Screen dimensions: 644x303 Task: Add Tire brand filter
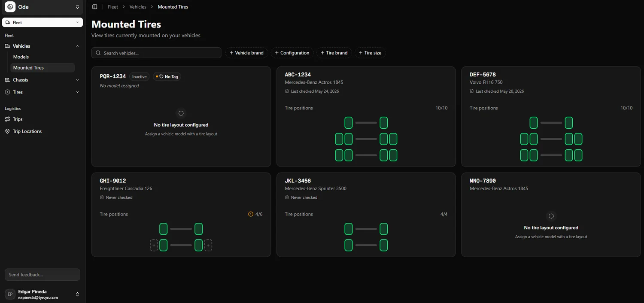(334, 53)
